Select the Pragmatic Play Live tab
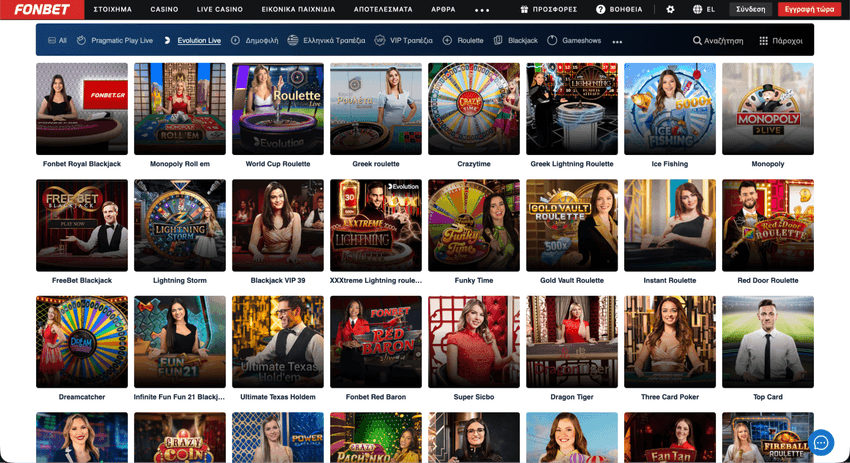The image size is (850, 463). tap(122, 40)
